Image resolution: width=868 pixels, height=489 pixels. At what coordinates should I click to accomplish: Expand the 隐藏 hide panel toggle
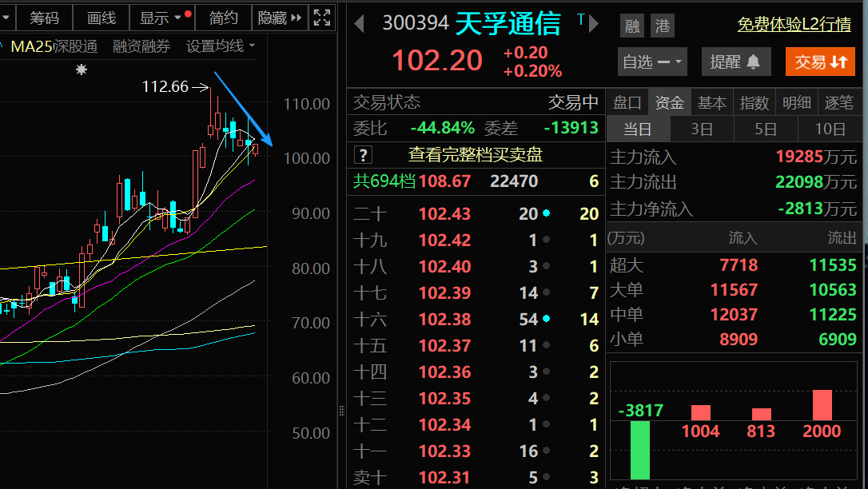(x=280, y=18)
